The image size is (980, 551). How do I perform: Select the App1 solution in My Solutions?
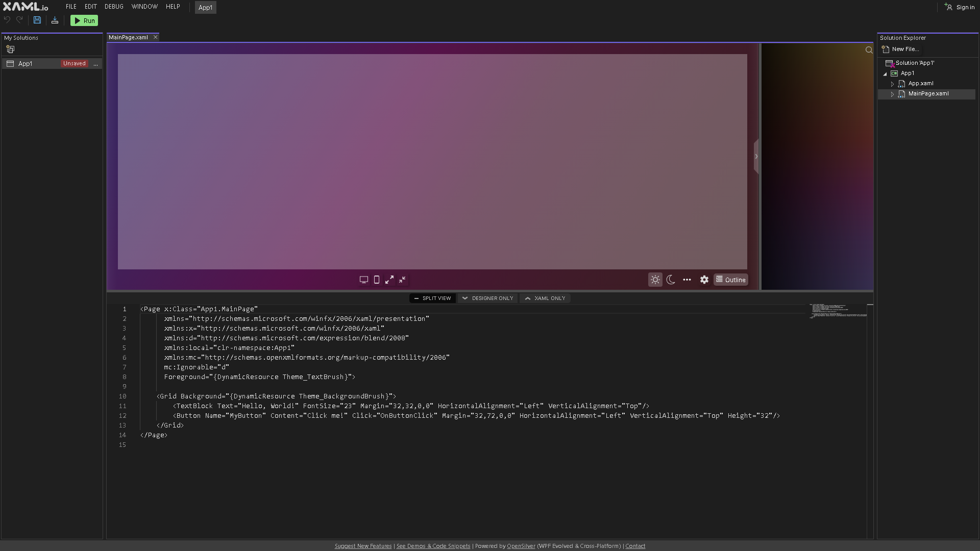(x=52, y=64)
